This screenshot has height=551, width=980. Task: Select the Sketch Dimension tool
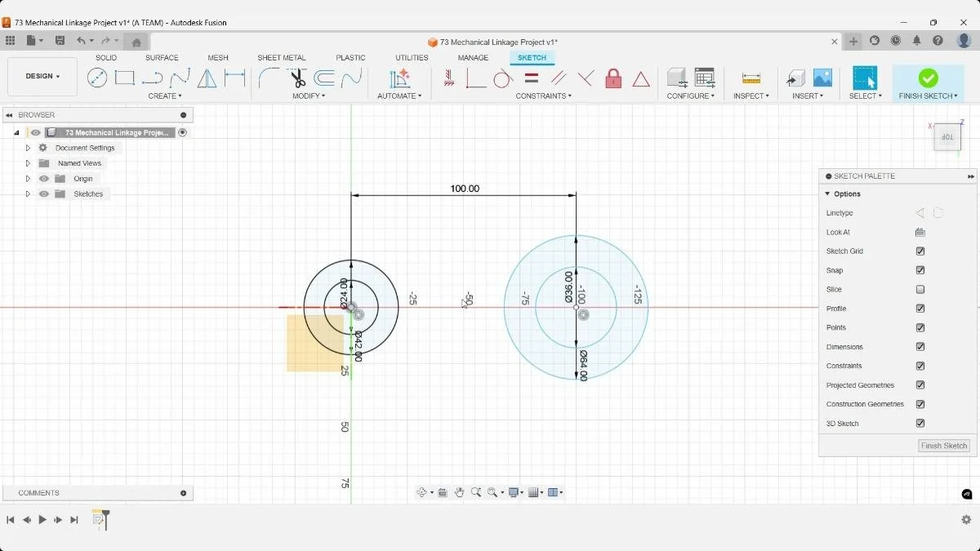tap(235, 78)
